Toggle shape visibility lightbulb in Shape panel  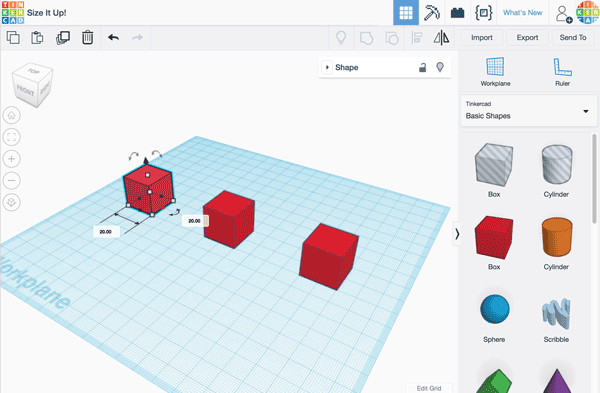[x=440, y=67]
